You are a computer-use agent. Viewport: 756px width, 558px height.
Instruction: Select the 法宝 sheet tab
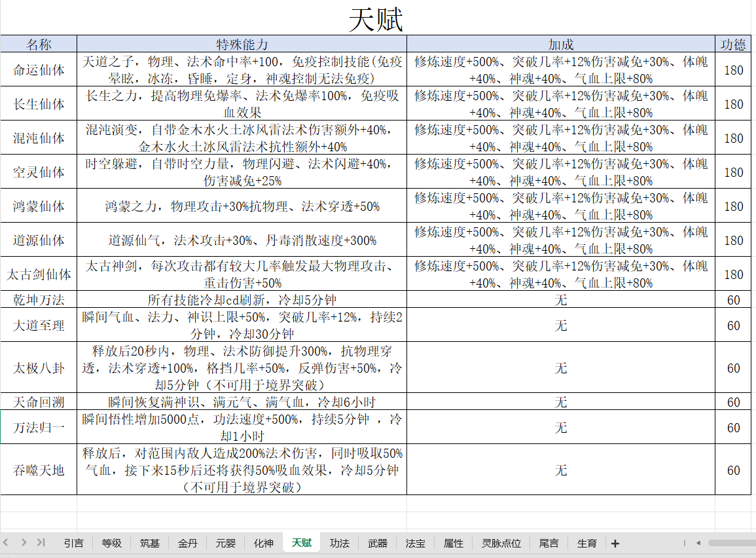point(415,543)
